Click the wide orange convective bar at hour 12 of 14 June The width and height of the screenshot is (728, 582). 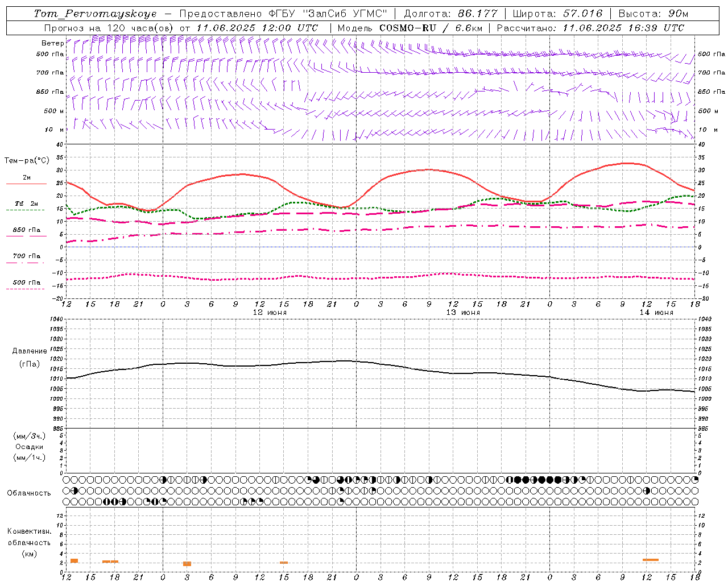pos(651,560)
